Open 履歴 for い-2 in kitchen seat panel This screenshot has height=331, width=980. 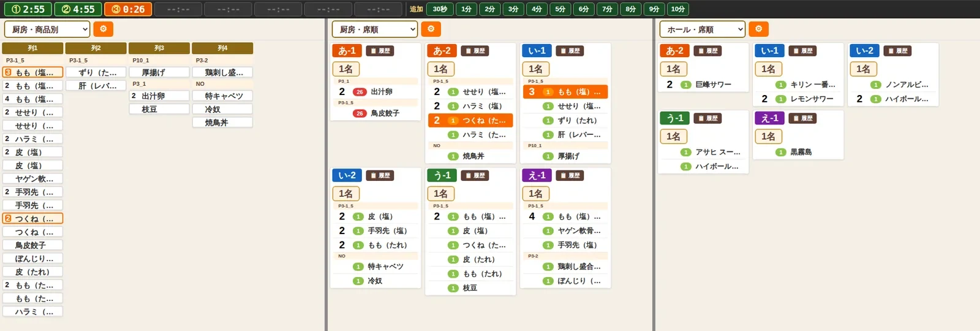[380, 175]
